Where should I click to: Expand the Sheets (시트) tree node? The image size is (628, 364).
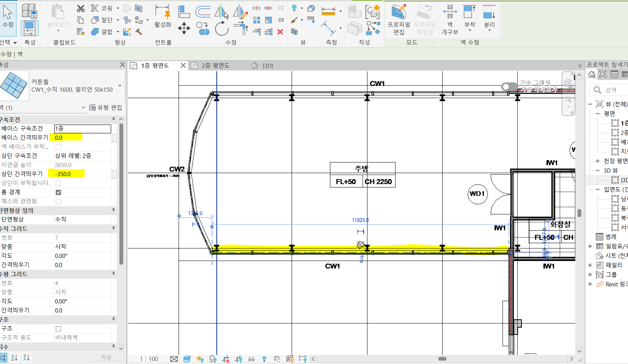tap(590, 256)
